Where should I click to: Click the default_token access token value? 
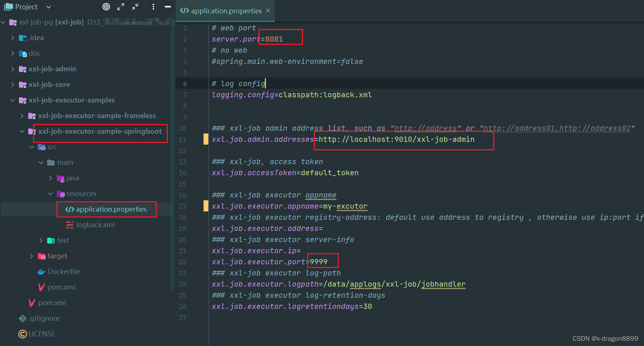coord(330,173)
